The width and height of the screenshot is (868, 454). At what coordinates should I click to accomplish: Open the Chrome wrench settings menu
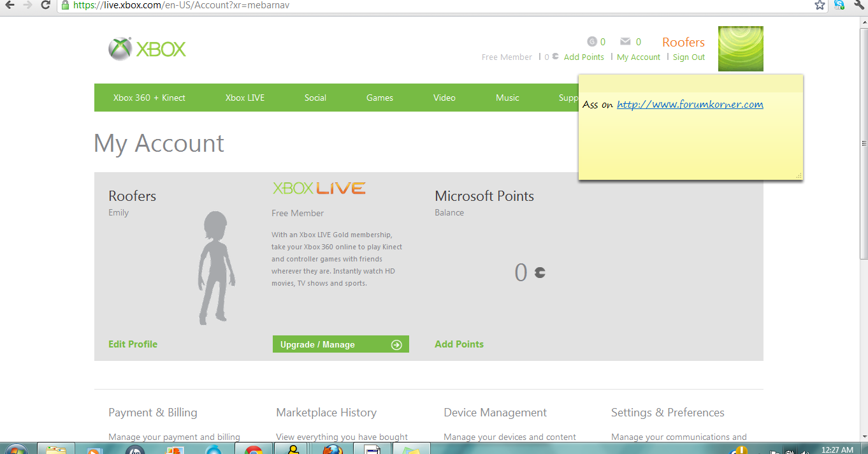858,4
